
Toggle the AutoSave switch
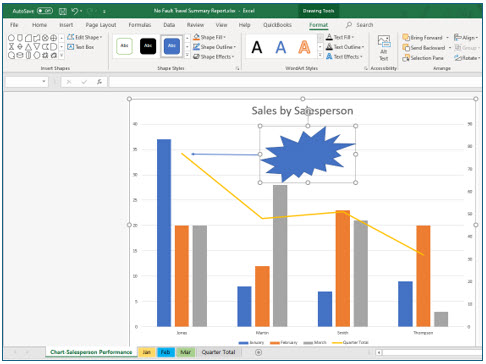click(45, 11)
